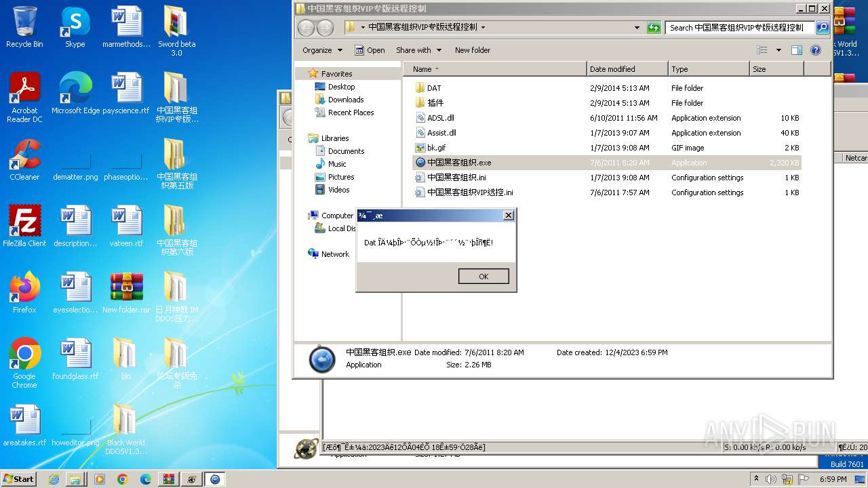Image resolution: width=868 pixels, height=488 pixels.
Task: Select foundglass.rtf on desktop
Action: coord(75,359)
